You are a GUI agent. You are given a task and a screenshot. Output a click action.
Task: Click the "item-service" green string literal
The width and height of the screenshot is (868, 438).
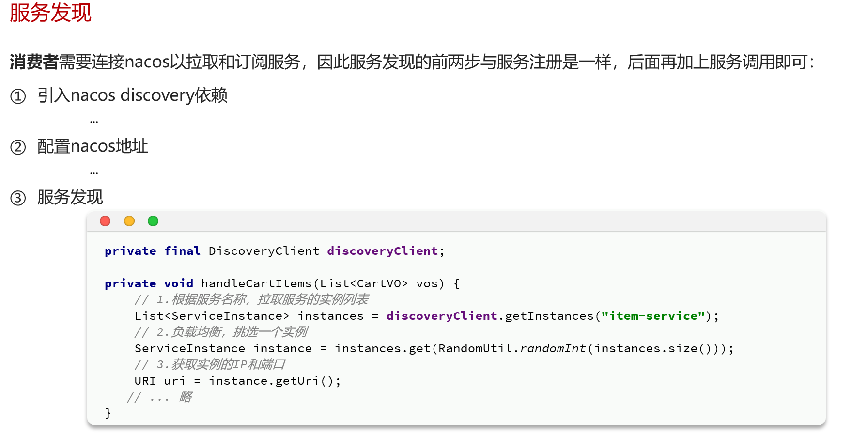[x=653, y=316]
